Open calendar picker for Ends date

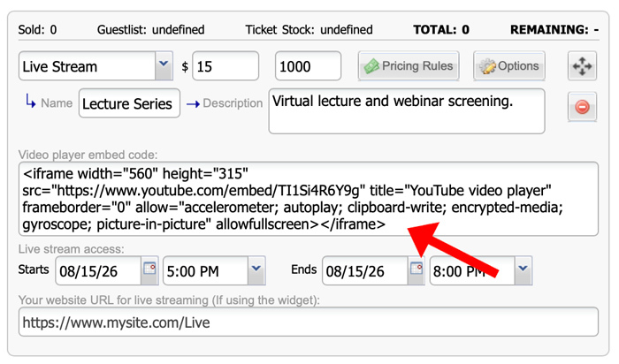tap(416, 269)
